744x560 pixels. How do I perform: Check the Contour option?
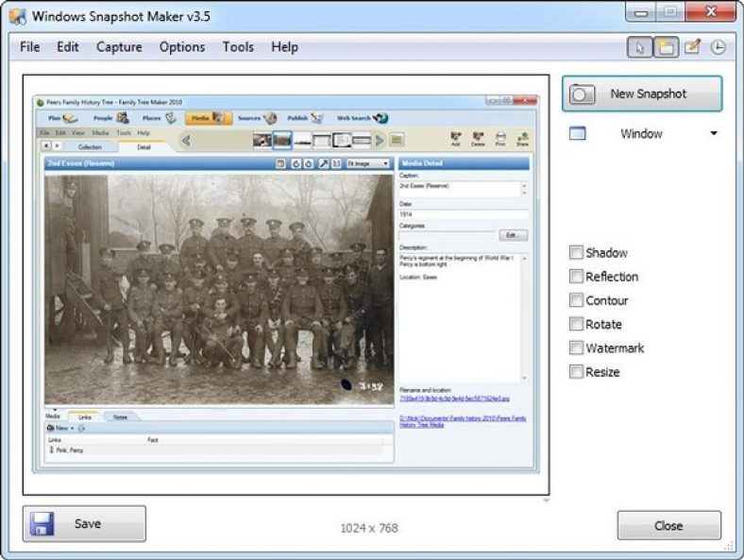click(576, 300)
